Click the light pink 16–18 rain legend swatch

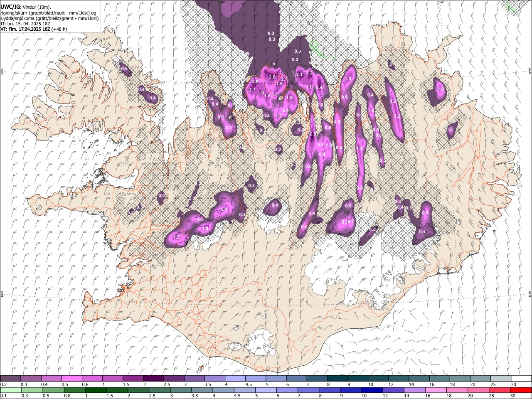point(436,390)
